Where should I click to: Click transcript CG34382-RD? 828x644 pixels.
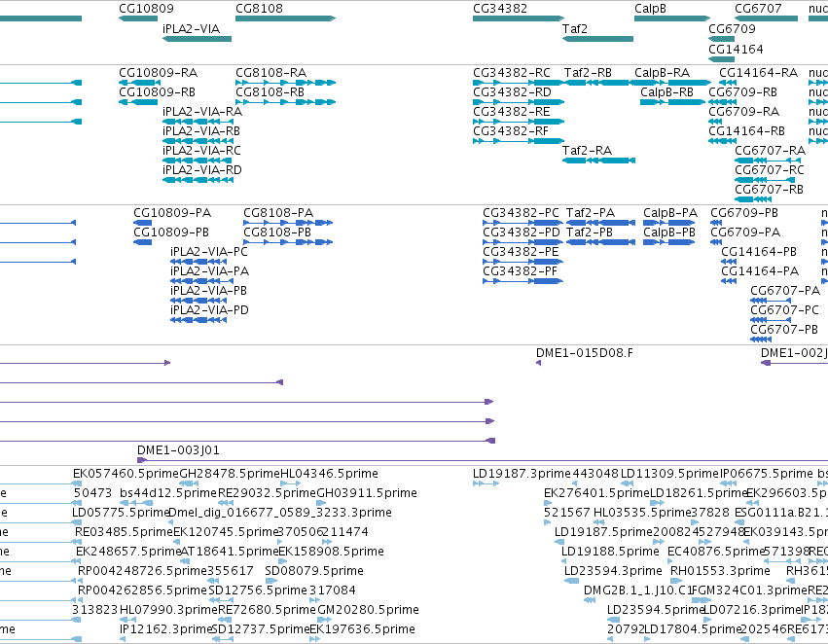pyautogui.click(x=519, y=102)
